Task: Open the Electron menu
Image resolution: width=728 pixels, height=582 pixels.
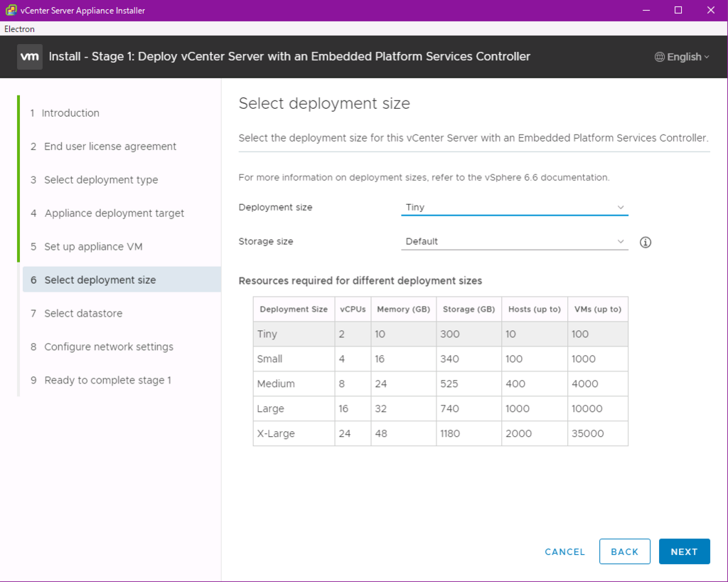Action: [x=19, y=28]
